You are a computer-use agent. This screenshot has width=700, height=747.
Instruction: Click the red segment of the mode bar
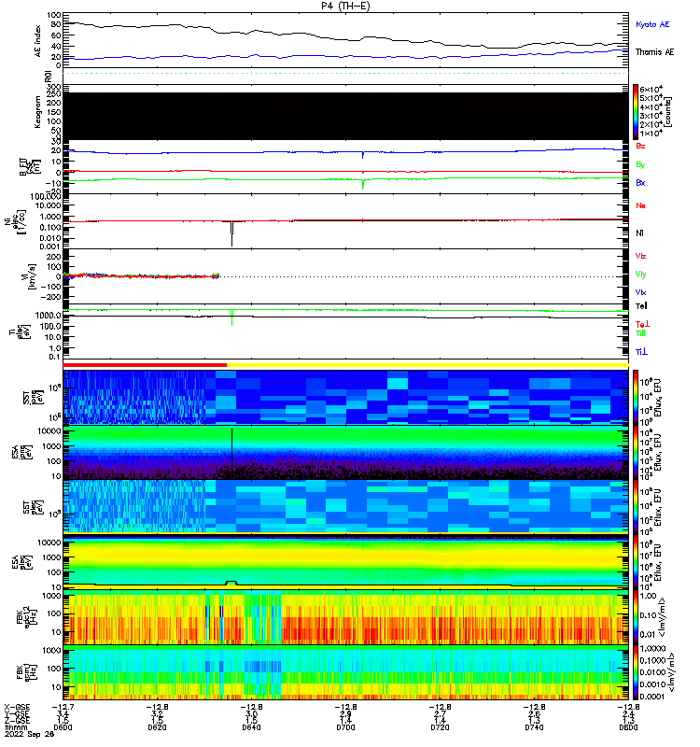145,365
